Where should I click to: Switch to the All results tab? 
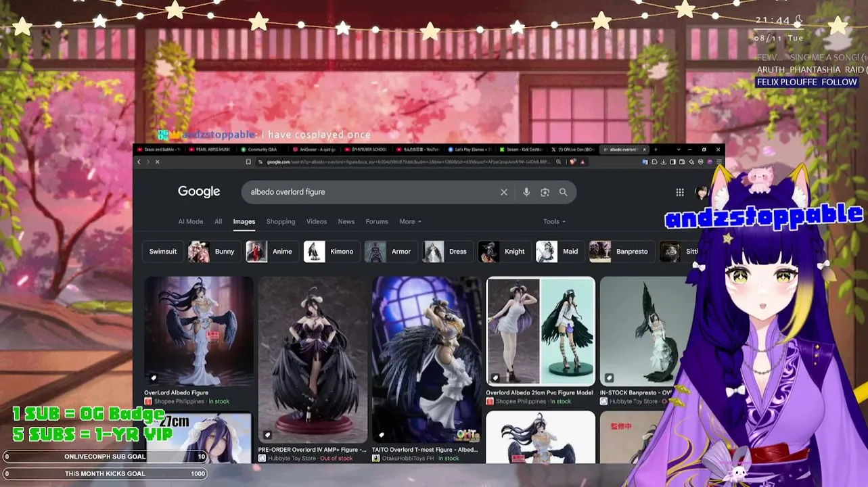point(218,221)
